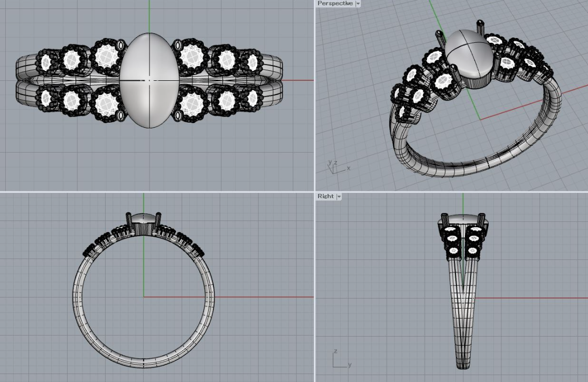Select the large oval center stone in top view
The height and width of the screenshot is (382, 588).
[x=150, y=80]
